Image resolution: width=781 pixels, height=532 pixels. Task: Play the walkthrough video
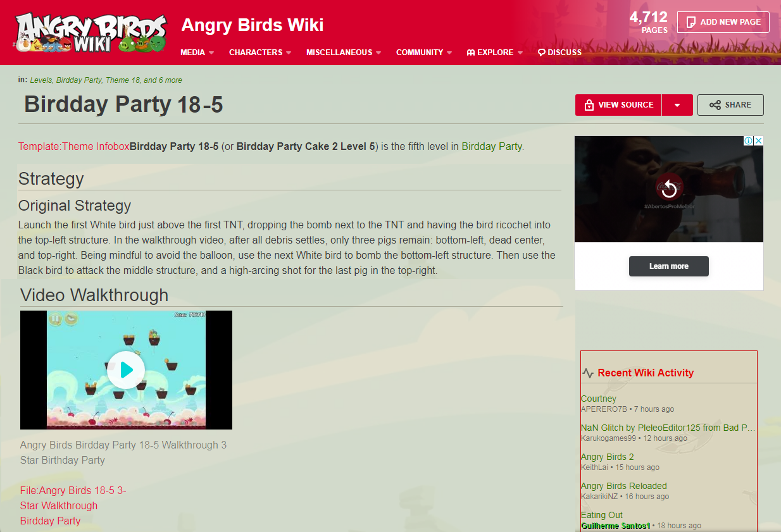(x=126, y=370)
